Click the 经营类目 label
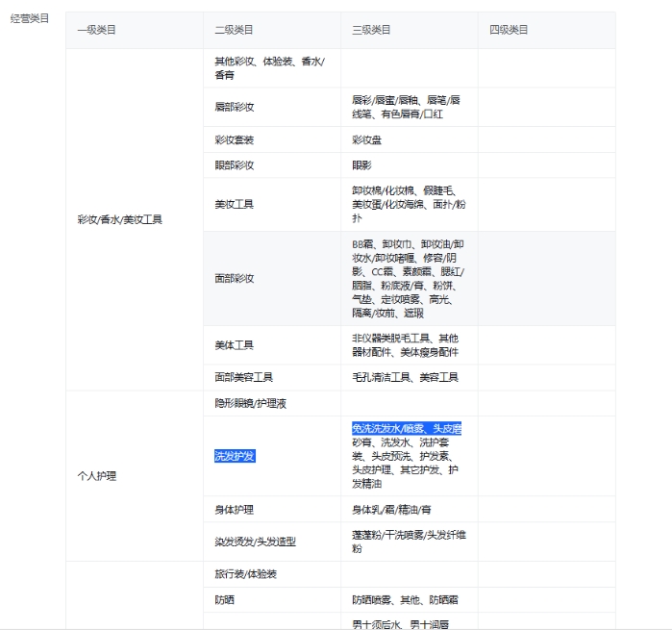Viewport: 672px width, 630px height. click(30, 18)
